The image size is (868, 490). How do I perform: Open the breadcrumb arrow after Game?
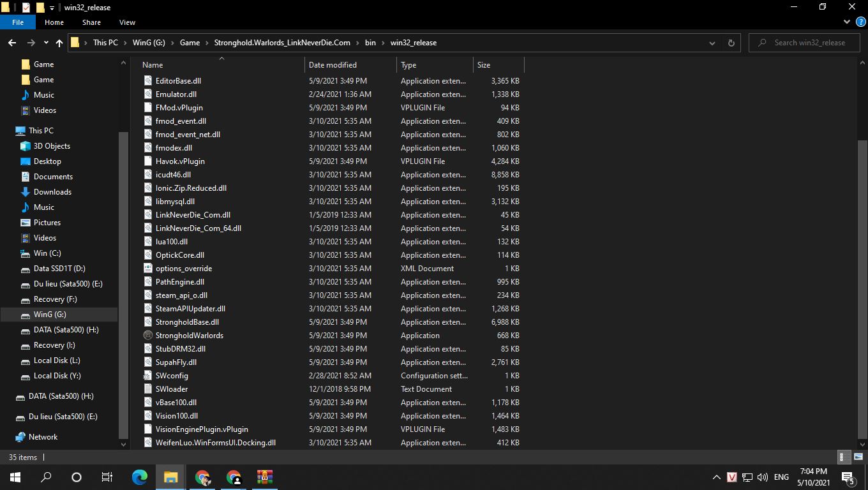point(207,43)
